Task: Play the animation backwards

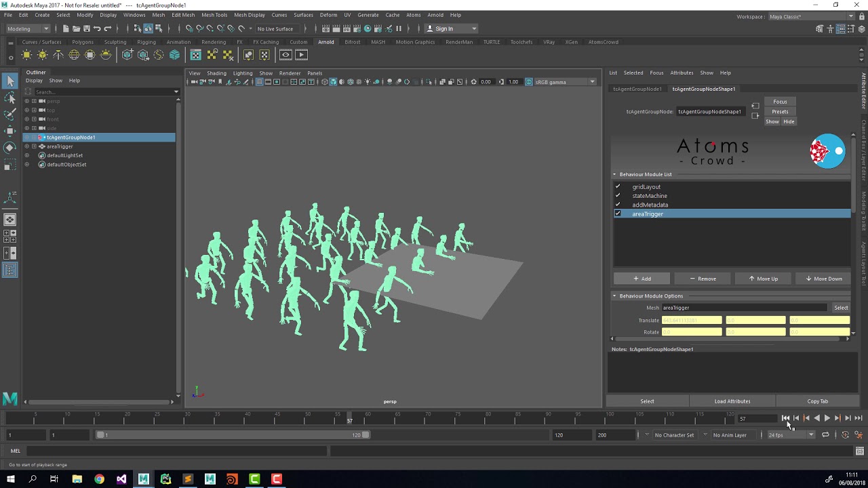Action: pyautogui.click(x=816, y=418)
